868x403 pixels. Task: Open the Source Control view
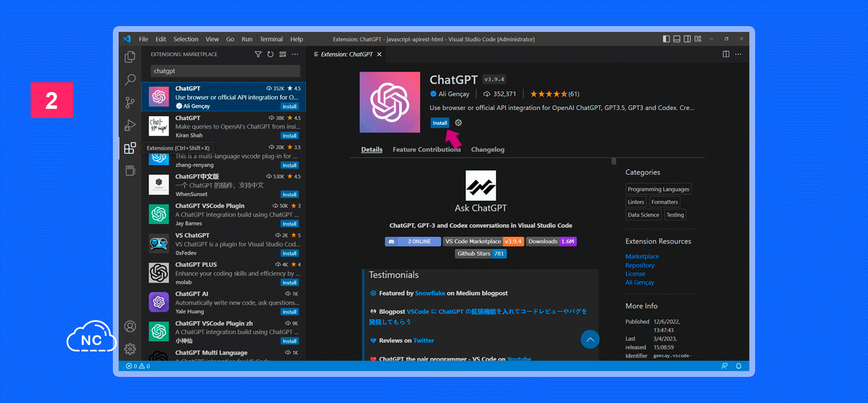pos(130,102)
